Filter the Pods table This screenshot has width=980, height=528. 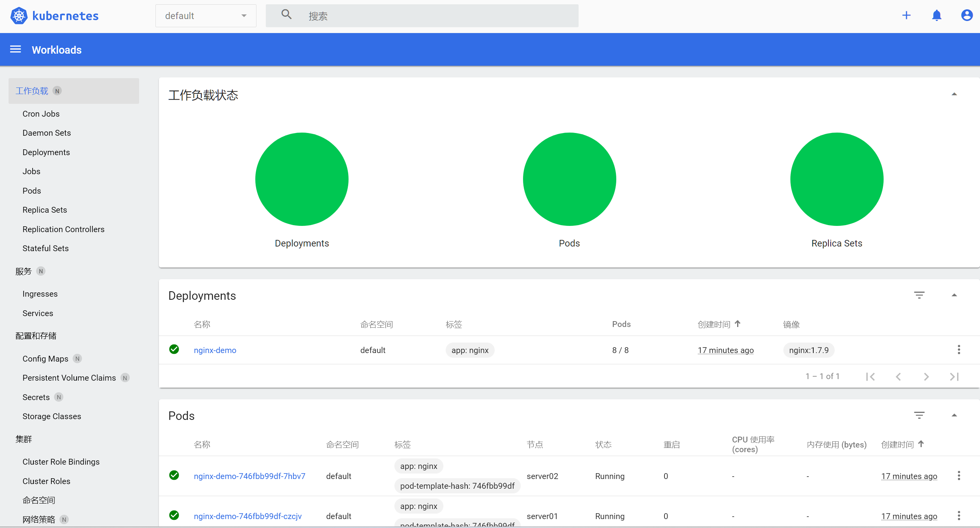point(919,415)
